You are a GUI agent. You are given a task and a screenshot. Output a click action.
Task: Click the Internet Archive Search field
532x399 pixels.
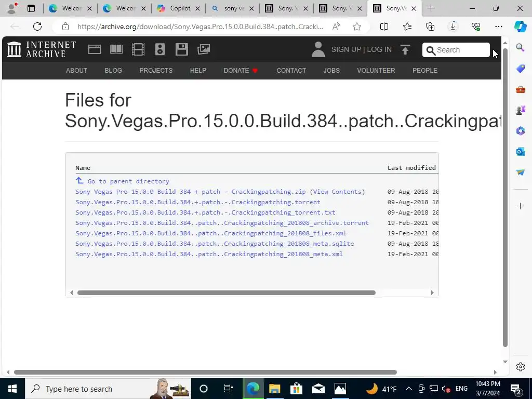coord(456,50)
